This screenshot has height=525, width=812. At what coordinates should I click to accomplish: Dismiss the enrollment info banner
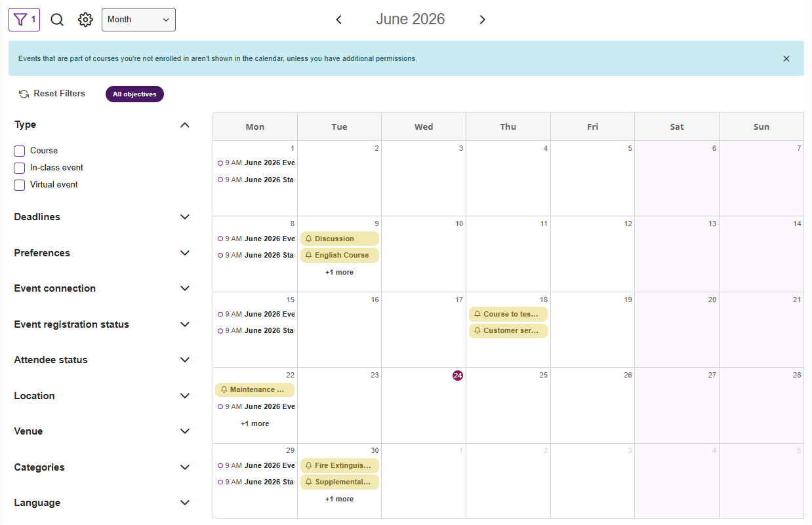(x=786, y=58)
